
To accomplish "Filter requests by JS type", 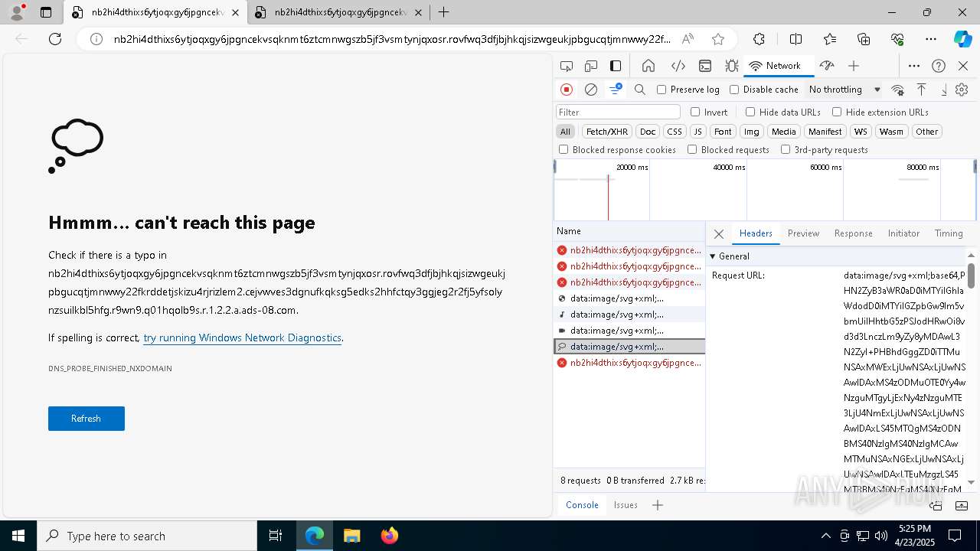I will tap(697, 132).
